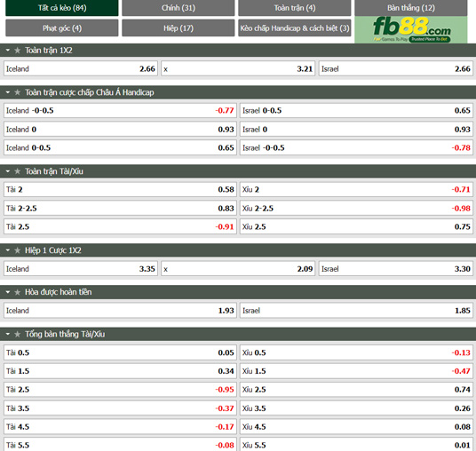
Task: Collapse the Toàn trận Tài/Xỉu section
Action: point(8,171)
